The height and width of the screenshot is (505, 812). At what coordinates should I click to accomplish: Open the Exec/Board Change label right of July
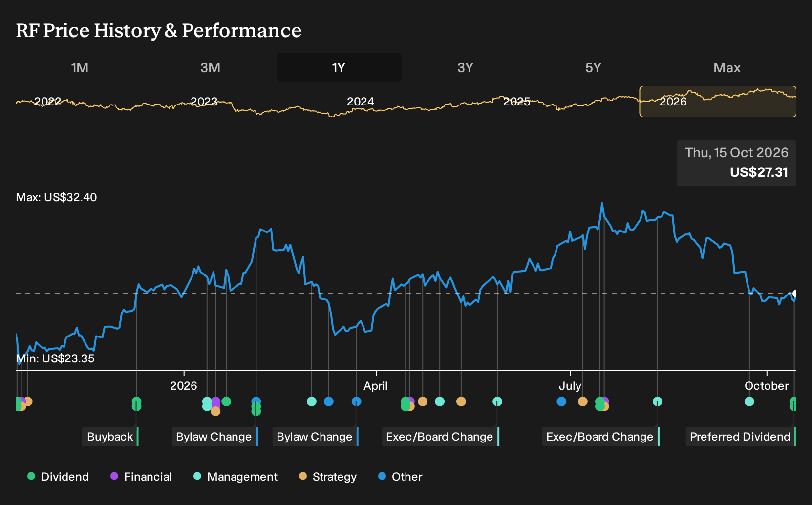(600, 437)
